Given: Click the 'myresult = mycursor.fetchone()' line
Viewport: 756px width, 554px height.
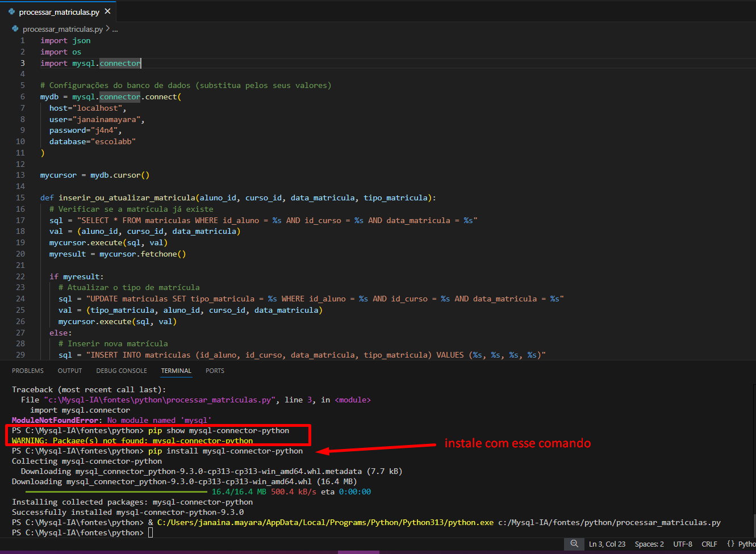Looking at the screenshot, I should point(118,254).
